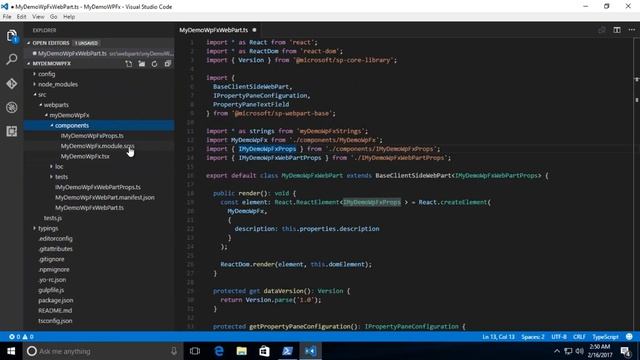Open File Explorer from taskbar
640x360 pixels.
click(242, 351)
